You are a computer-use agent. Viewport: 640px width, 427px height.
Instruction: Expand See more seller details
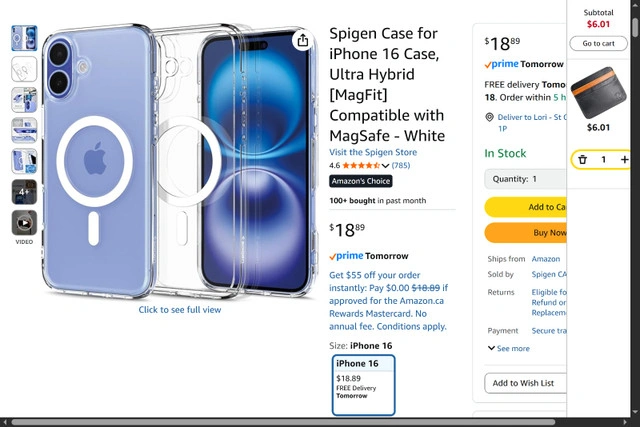[509, 348]
